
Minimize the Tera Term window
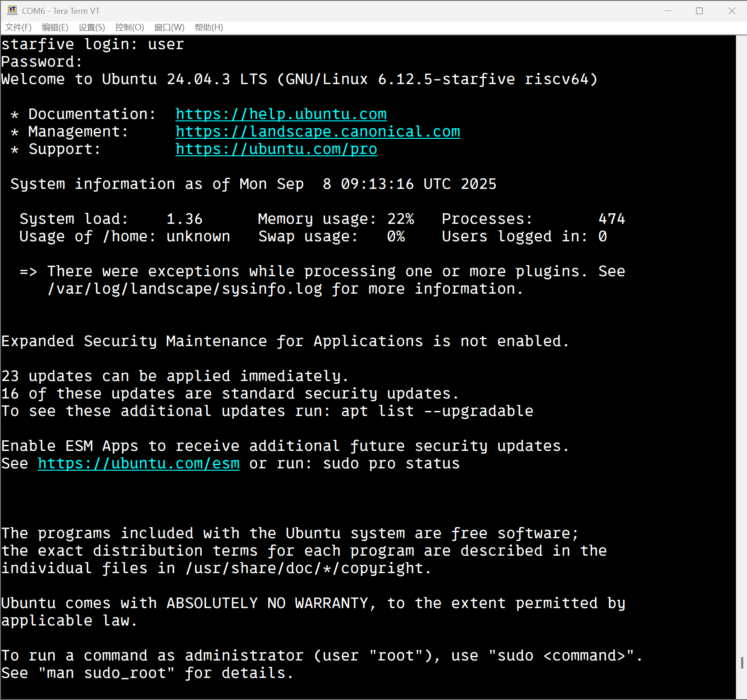coord(668,11)
